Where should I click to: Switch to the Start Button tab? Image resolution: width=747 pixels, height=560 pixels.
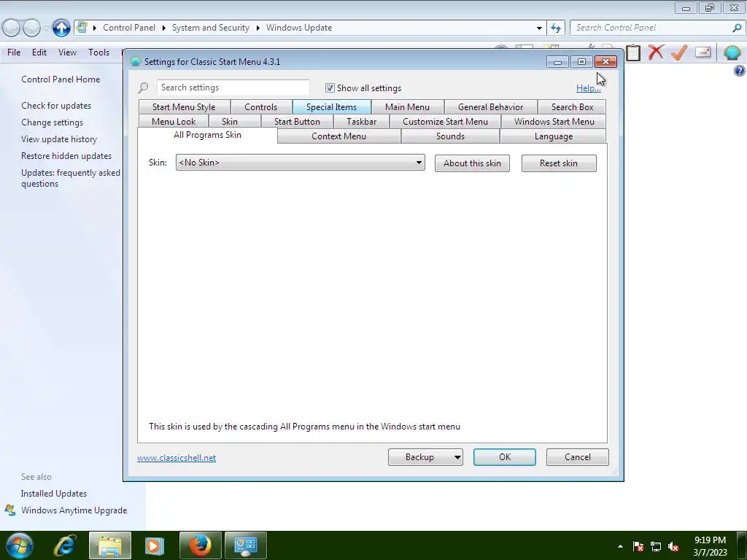pyautogui.click(x=298, y=122)
